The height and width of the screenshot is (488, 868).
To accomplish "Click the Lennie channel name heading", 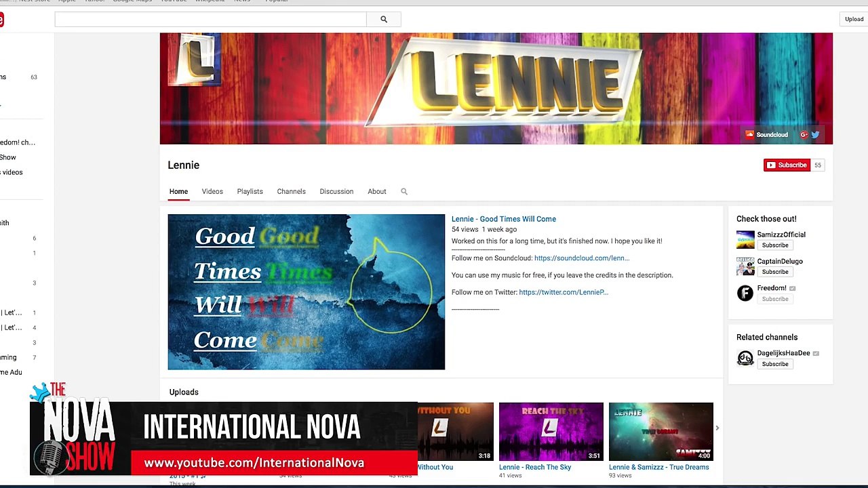I will [x=183, y=165].
